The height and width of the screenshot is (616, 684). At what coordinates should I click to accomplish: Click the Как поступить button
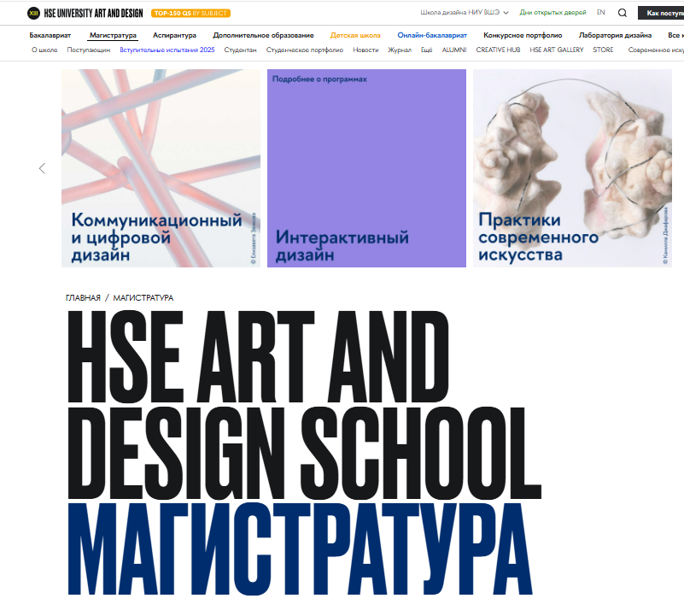pos(661,13)
